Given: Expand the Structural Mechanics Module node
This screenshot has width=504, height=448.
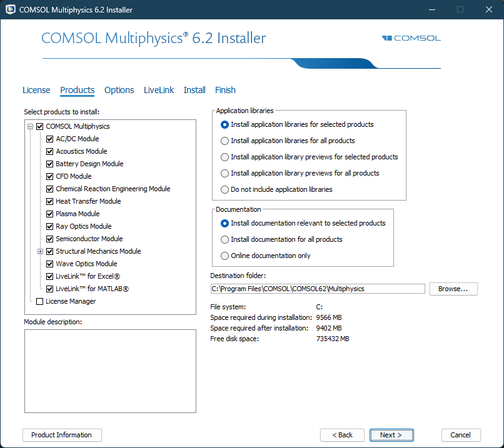Looking at the screenshot, I should click(x=40, y=251).
